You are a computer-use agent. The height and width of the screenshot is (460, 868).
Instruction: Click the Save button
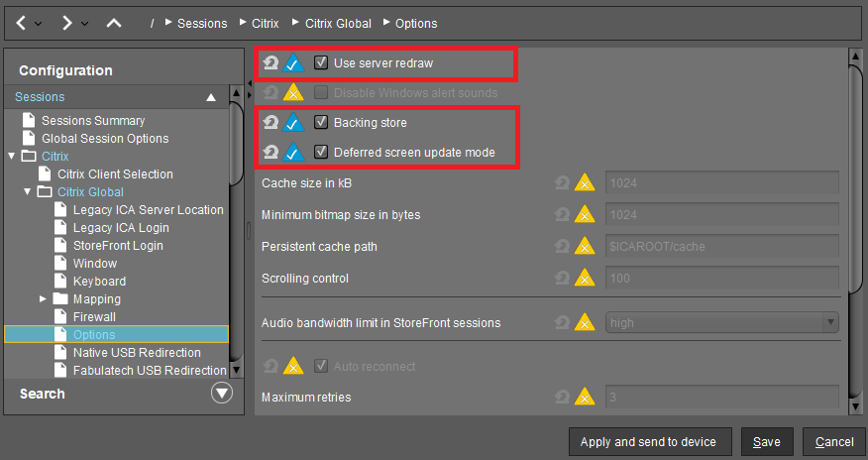click(766, 442)
